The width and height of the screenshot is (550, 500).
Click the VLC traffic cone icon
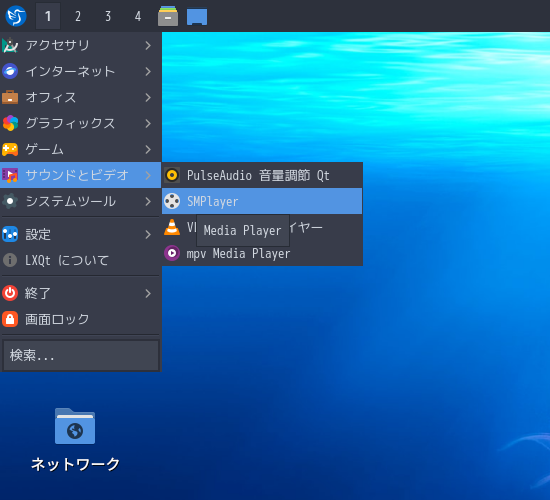(x=172, y=227)
